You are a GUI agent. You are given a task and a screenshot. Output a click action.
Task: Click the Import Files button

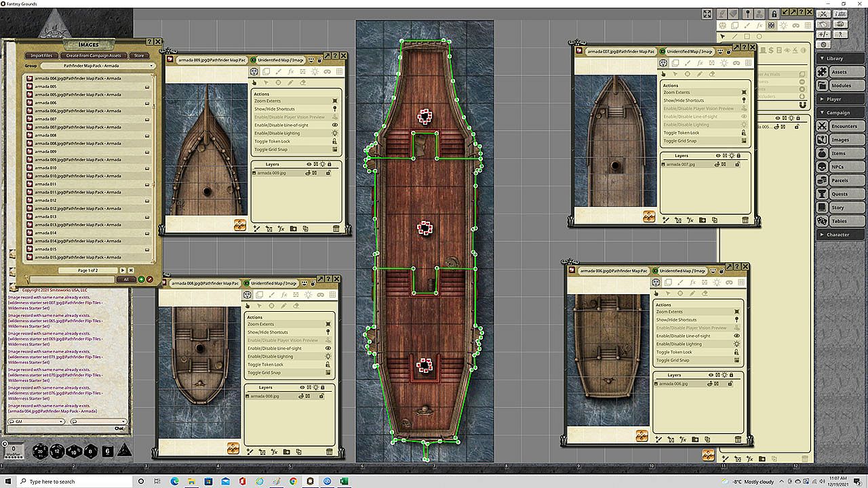[x=41, y=56]
